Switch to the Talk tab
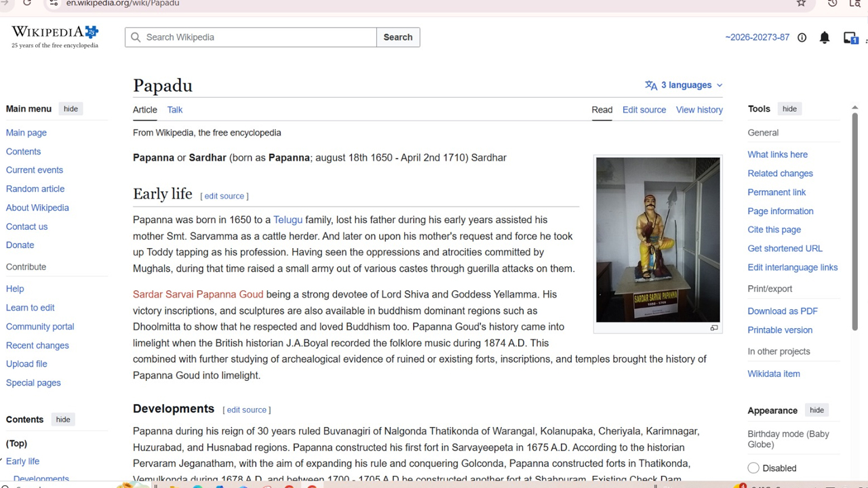The image size is (868, 488). point(175,110)
